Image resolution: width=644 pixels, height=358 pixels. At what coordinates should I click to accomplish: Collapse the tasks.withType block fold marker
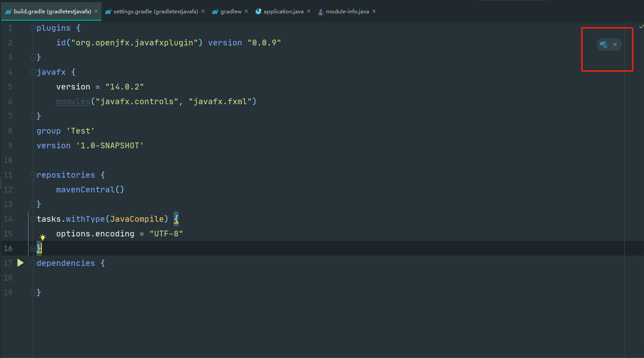(33, 219)
